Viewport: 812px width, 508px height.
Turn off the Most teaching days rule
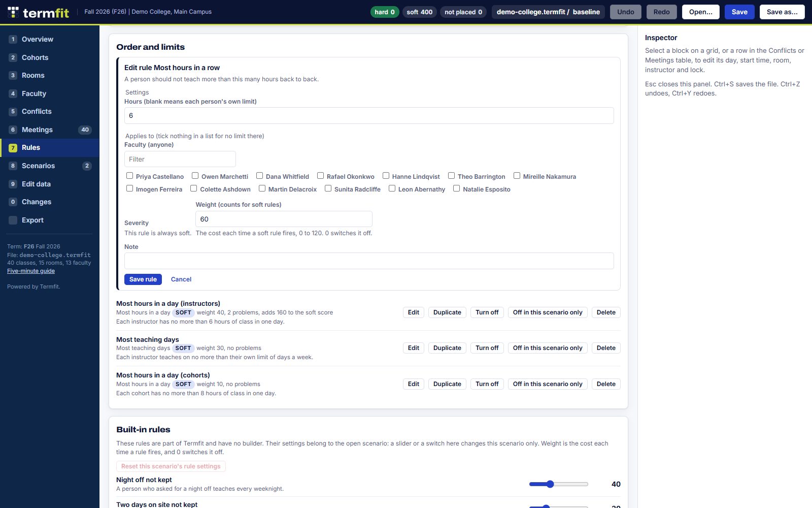[x=487, y=348]
